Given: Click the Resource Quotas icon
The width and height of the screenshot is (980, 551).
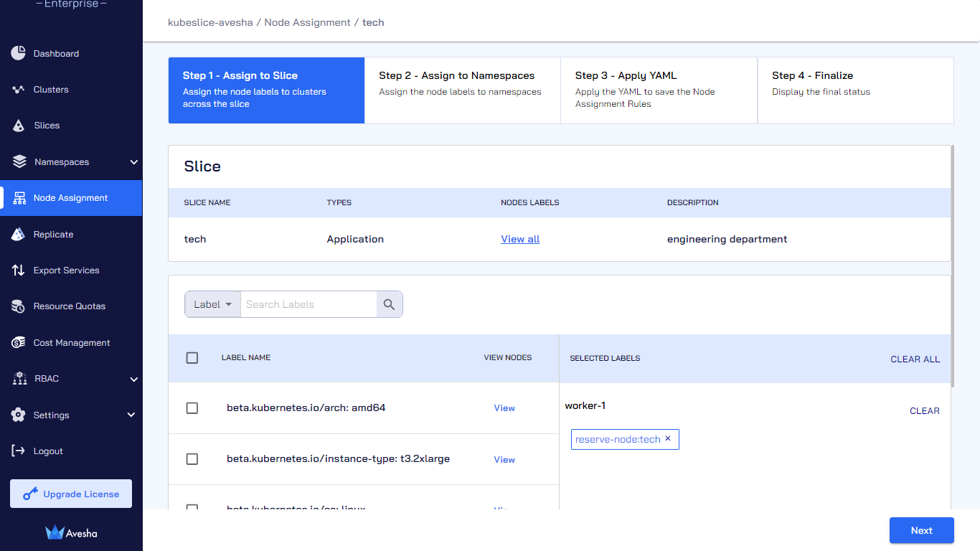Looking at the screenshot, I should 19,306.
